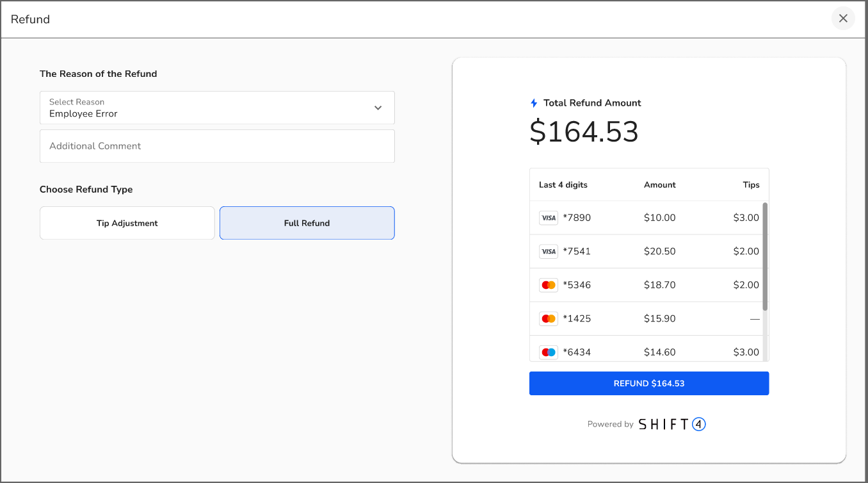The height and width of the screenshot is (483, 868).
Task: Select the $18.70 amount in *5346 row
Action: pos(659,285)
